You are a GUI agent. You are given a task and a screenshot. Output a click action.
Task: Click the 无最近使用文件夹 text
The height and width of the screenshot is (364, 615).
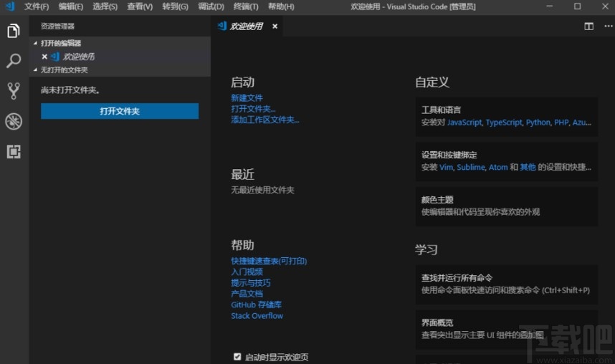262,190
